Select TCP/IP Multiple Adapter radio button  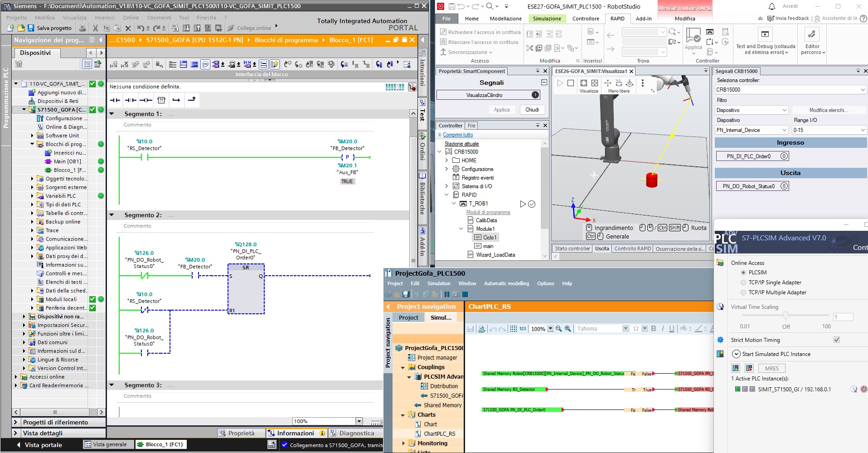pyautogui.click(x=743, y=292)
